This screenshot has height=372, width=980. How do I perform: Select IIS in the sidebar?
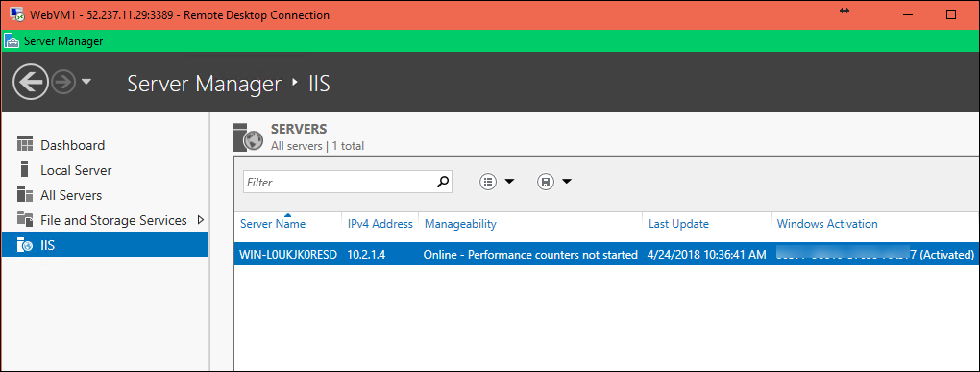click(x=105, y=244)
